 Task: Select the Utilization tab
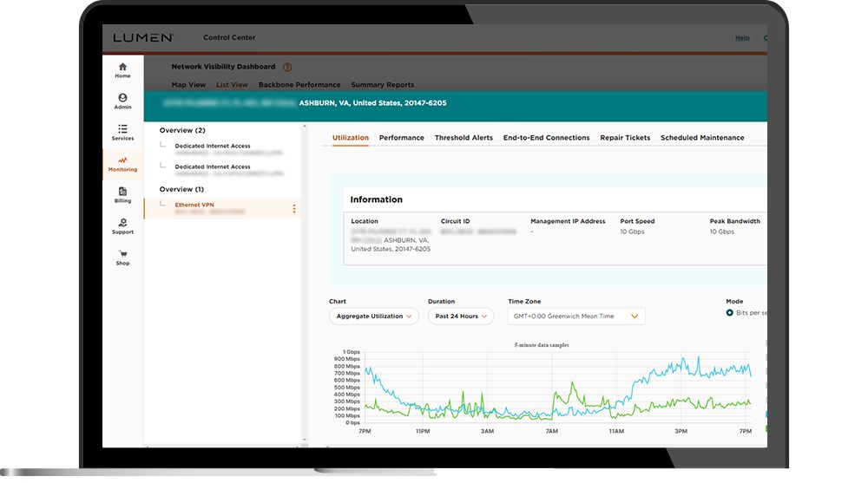pos(351,138)
